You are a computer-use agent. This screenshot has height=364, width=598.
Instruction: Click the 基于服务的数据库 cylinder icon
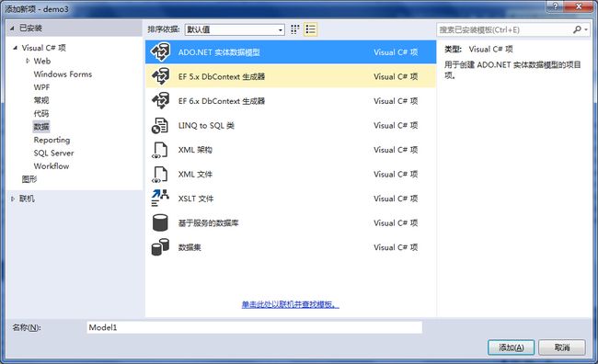[160, 223]
